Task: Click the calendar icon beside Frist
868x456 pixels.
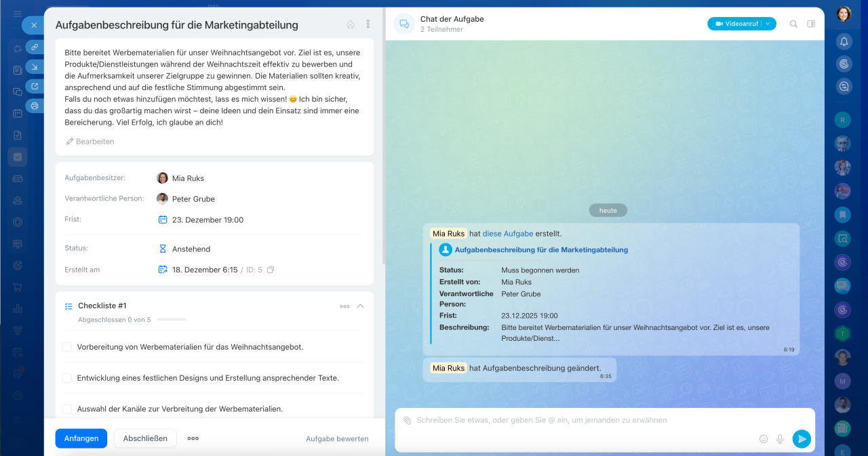Action: [x=163, y=220]
